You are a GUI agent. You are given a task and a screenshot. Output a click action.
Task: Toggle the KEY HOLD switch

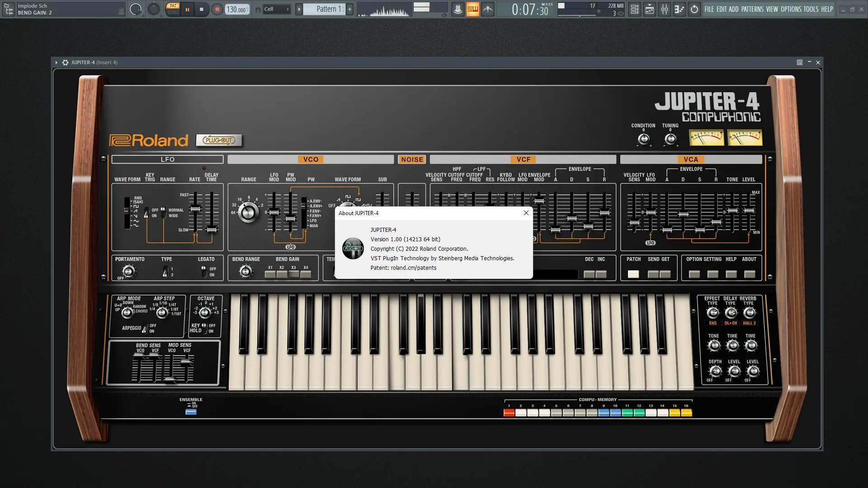point(204,328)
